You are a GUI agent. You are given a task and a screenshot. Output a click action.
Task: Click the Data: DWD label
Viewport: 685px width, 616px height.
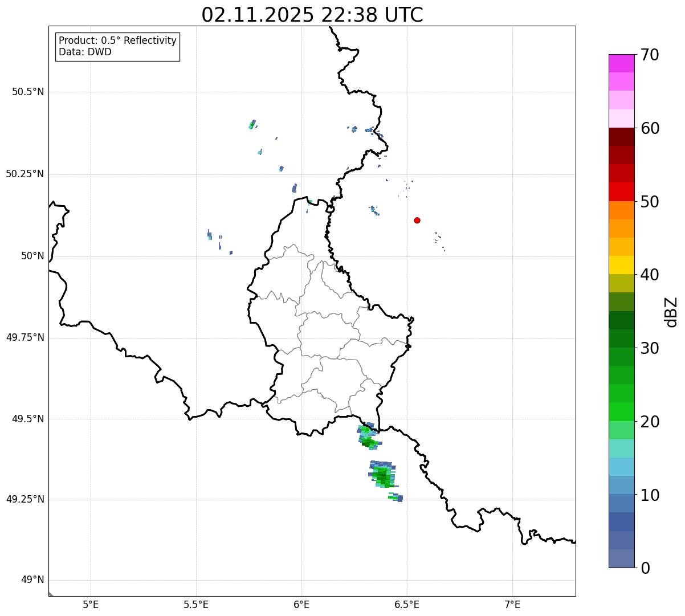pyautogui.click(x=85, y=52)
